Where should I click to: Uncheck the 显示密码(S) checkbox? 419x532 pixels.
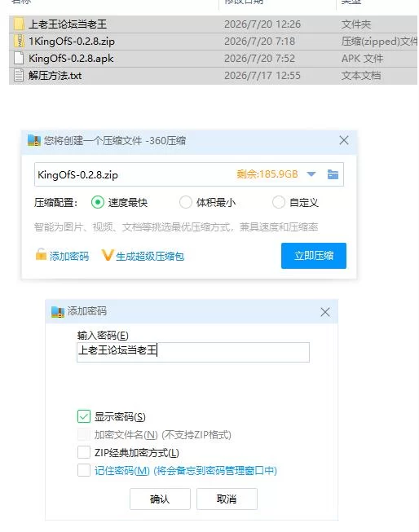pos(84,416)
